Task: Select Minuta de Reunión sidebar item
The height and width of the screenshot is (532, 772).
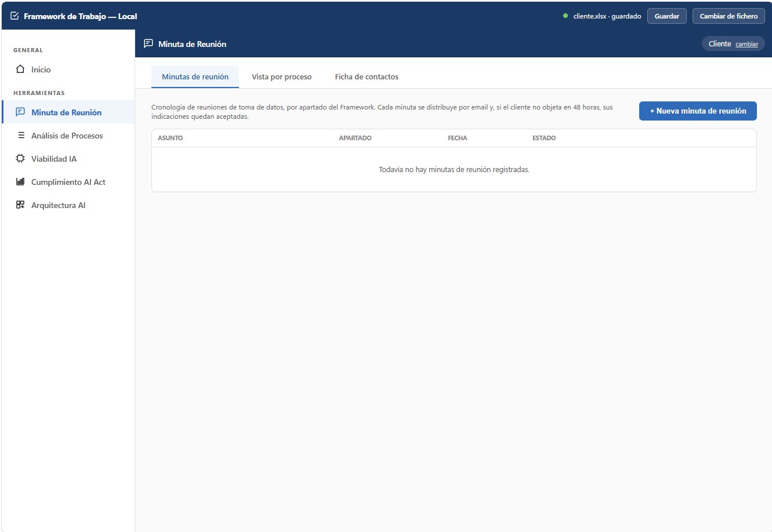Action: tap(68, 112)
